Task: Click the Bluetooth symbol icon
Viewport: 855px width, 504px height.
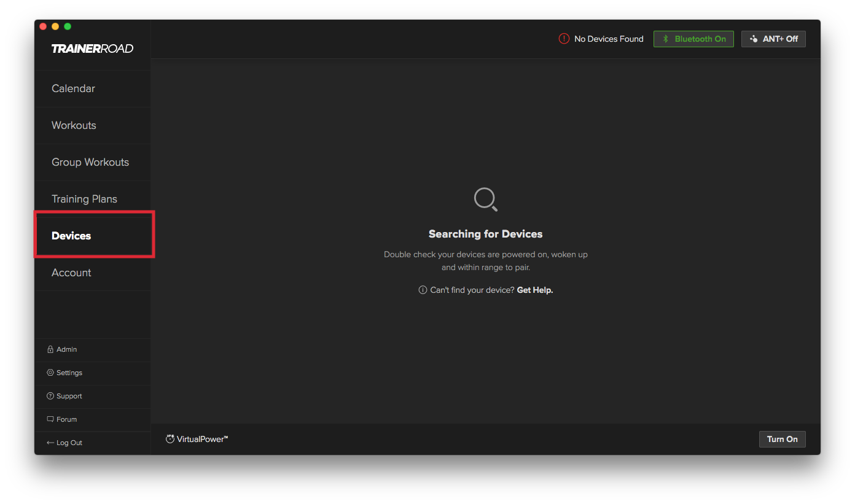Action: [665, 39]
